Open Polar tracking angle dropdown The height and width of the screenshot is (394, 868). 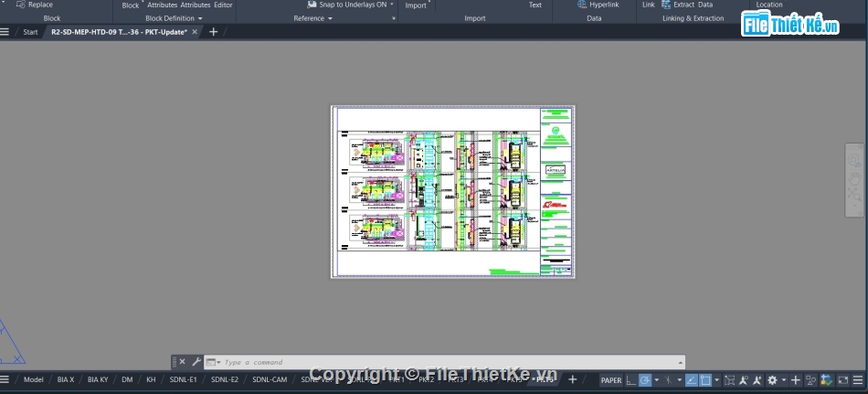(x=657, y=380)
